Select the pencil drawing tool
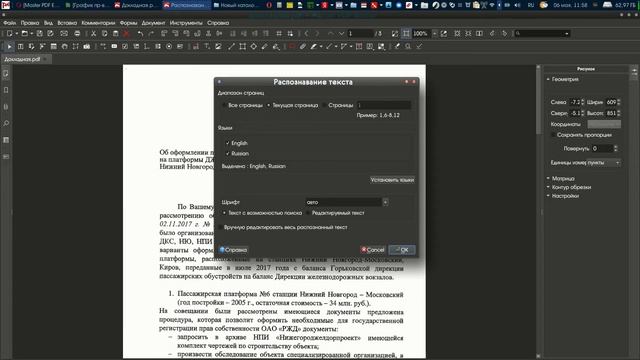The image size is (640, 360). [264, 47]
